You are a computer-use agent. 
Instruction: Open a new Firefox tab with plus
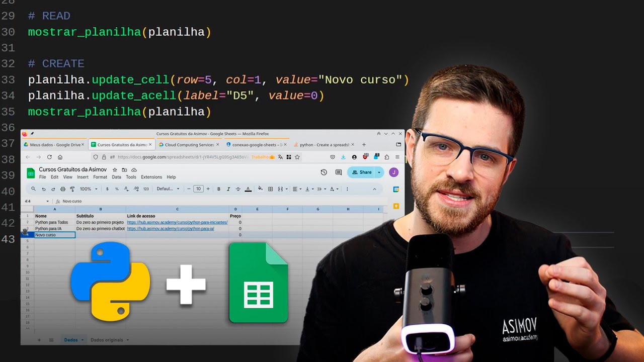(x=364, y=145)
